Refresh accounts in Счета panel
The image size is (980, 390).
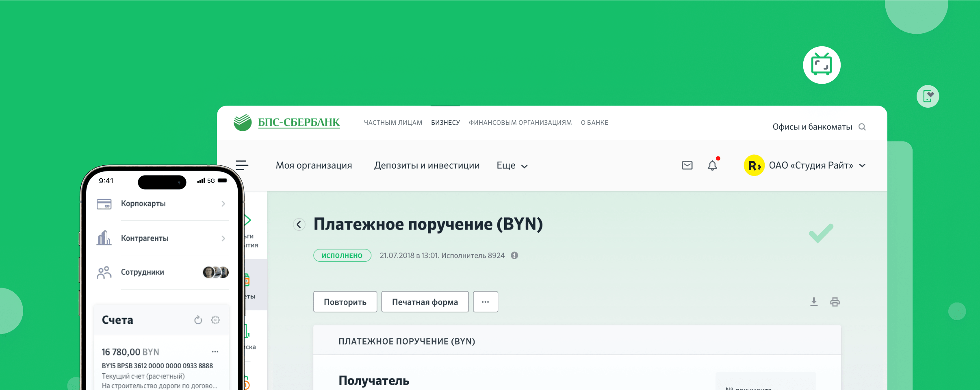click(x=198, y=320)
